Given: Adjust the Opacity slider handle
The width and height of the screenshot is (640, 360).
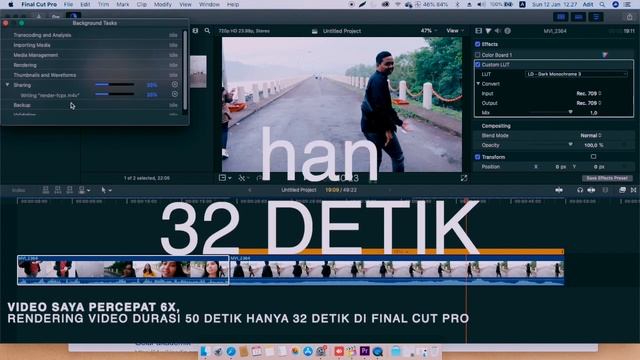Looking at the screenshot, I should pyautogui.click(x=570, y=144).
